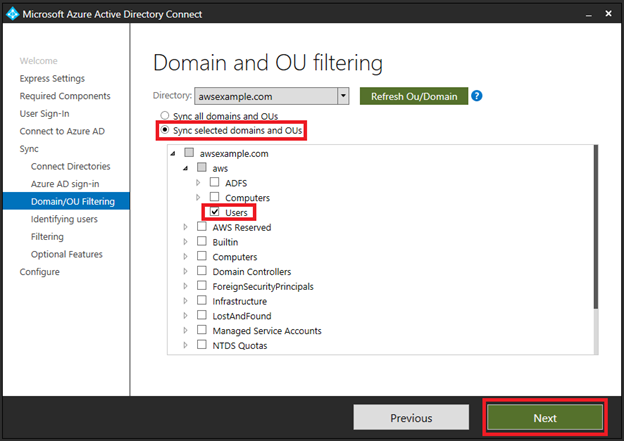The image size is (624, 441).
Task: Expand the Managed Service Accounts node
Action: 185,330
